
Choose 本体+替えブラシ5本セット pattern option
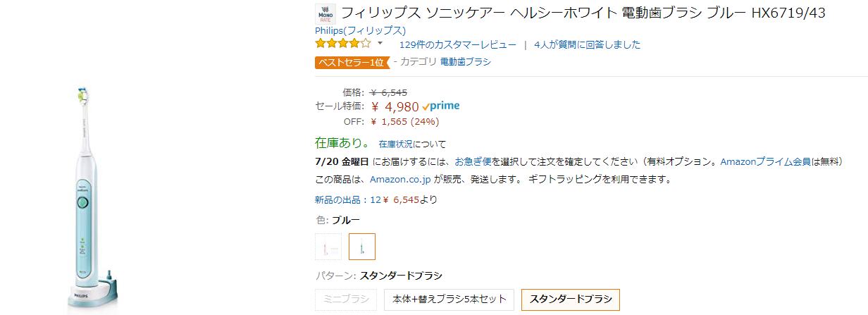coord(449,299)
